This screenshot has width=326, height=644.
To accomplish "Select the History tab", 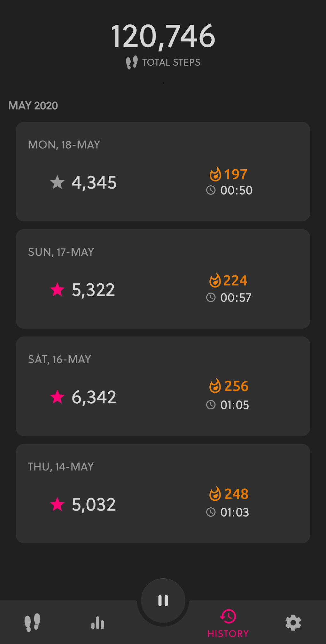I will click(x=228, y=624).
